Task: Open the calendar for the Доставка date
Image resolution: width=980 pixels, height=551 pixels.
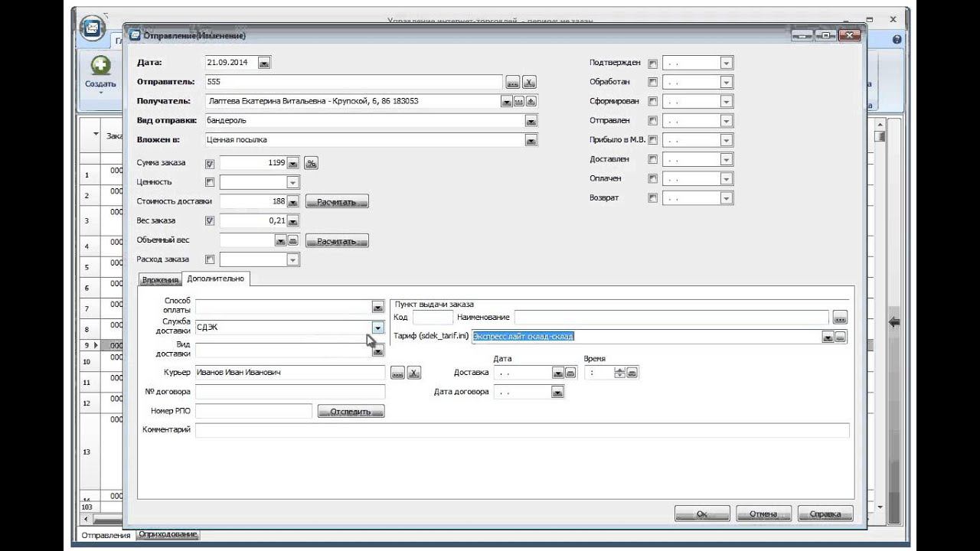Action: tap(558, 373)
